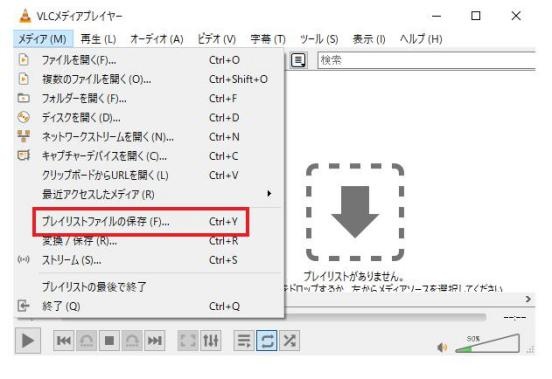Viewport: 552px width, 379px height.
Task: Click the quit exit icon
Action: click(x=23, y=305)
